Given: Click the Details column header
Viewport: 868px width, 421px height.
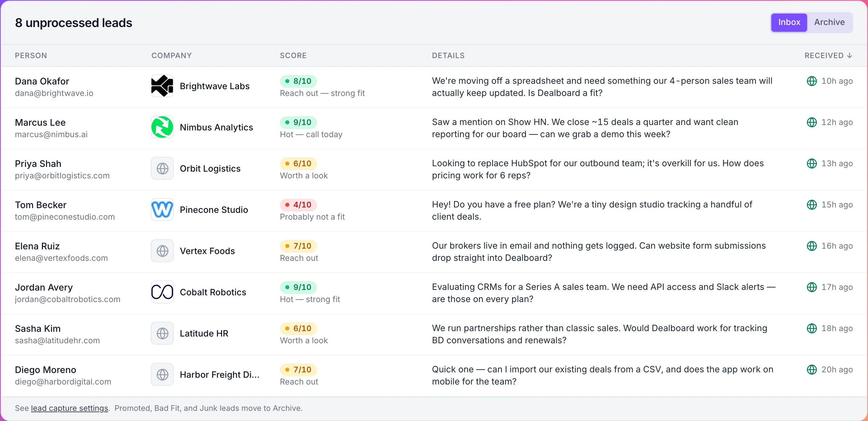Looking at the screenshot, I should click(448, 55).
